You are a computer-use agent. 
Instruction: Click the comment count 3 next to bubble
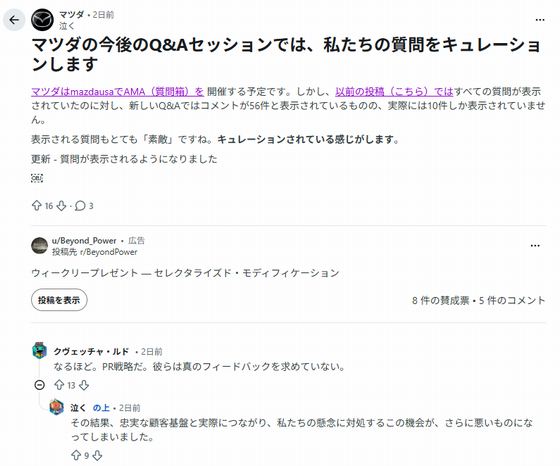[91, 206]
